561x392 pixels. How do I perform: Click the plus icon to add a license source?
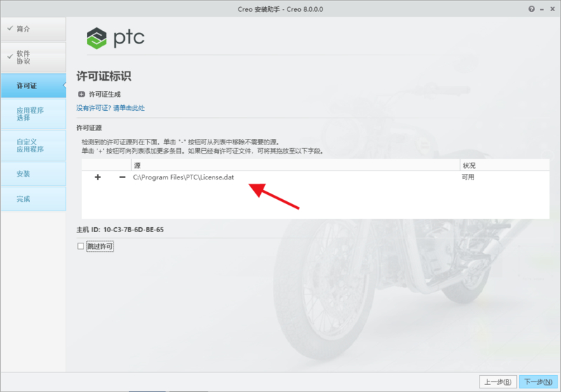point(97,177)
